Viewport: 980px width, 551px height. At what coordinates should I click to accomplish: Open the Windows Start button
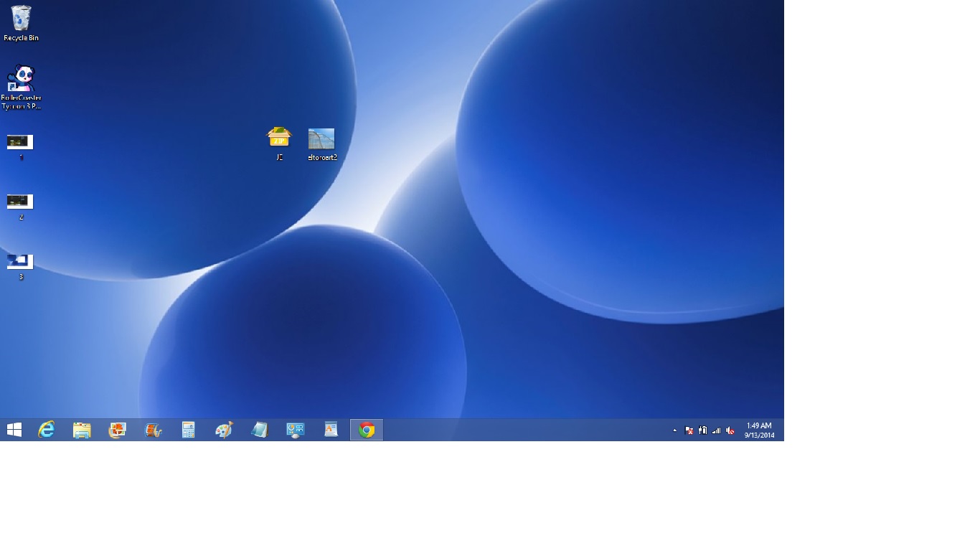[x=14, y=430]
